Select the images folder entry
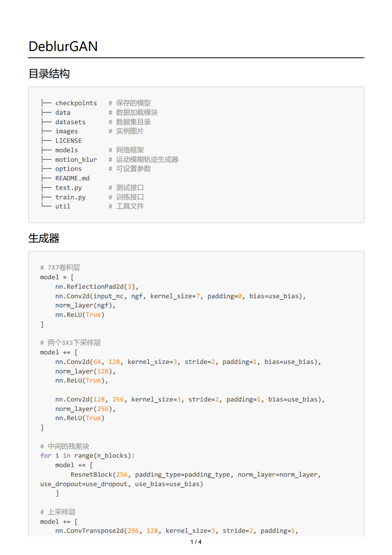The width and height of the screenshot is (392, 555). 66,131
